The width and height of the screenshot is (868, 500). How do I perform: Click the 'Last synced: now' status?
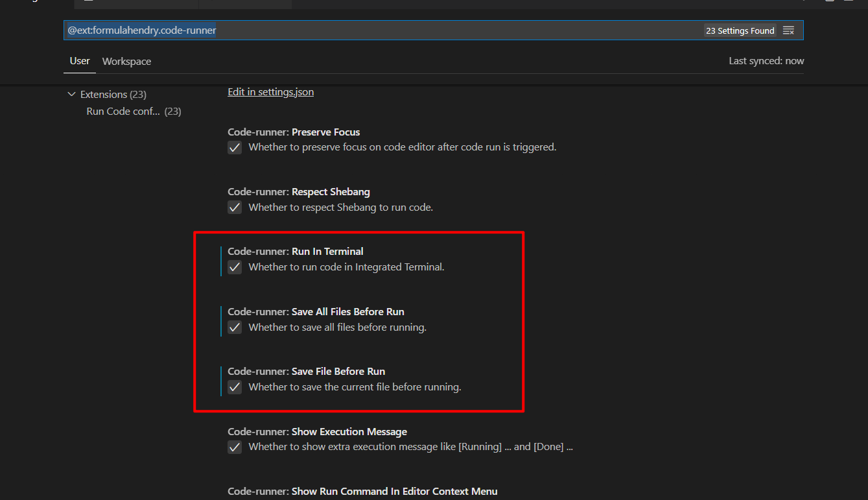click(766, 61)
